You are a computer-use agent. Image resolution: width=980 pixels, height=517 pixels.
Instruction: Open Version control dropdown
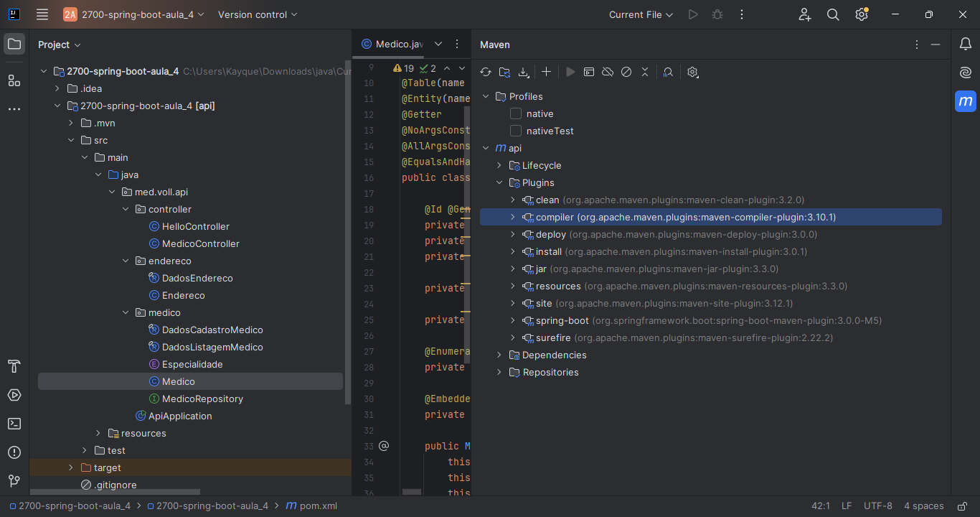[x=258, y=14]
